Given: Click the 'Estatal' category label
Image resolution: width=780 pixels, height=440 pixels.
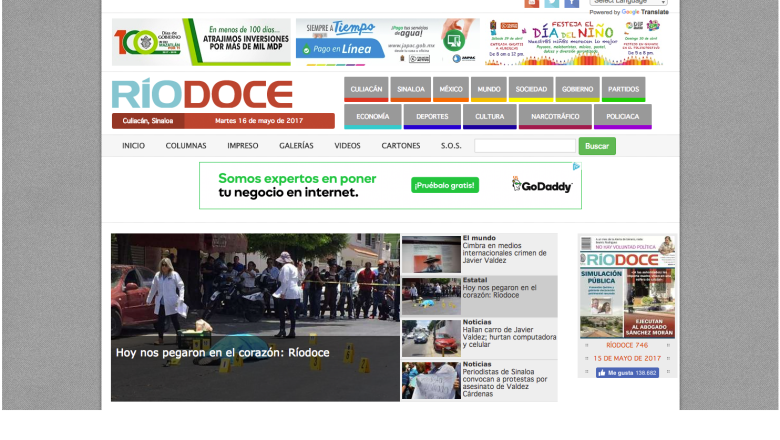Looking at the screenshot, I should (475, 280).
